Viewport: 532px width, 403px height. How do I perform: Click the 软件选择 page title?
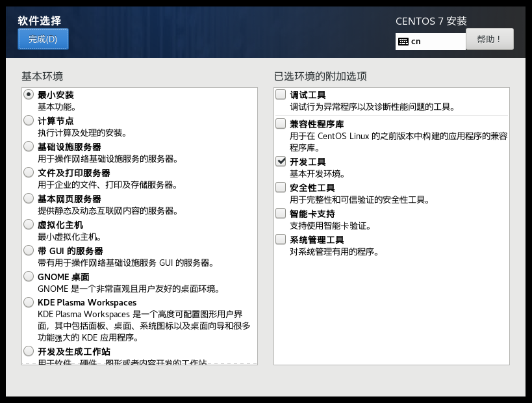coord(40,21)
